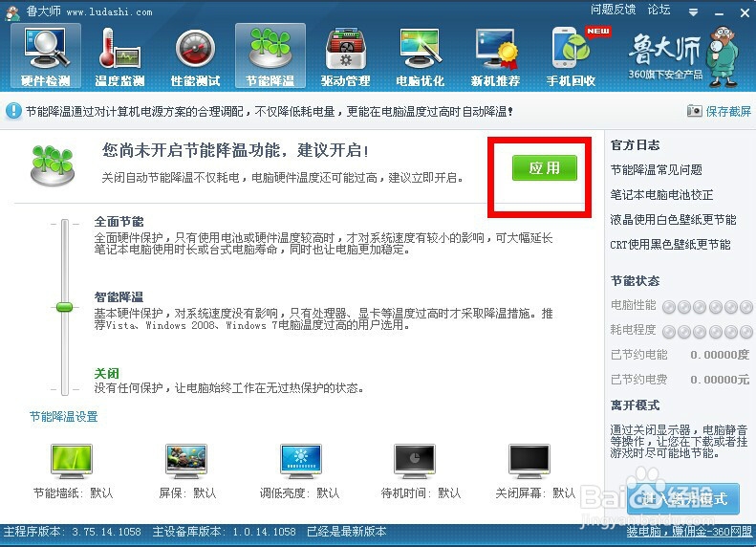756x547 pixels.
Task: Click the green slider handle at 智能降温
Action: [64, 307]
